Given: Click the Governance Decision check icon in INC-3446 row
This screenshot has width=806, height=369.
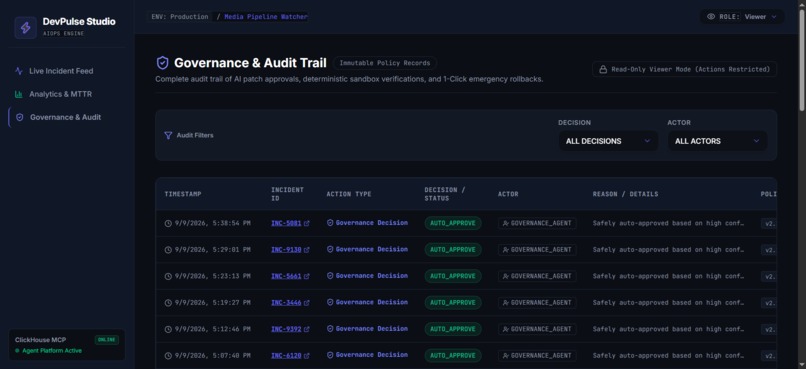Looking at the screenshot, I should [x=330, y=302].
